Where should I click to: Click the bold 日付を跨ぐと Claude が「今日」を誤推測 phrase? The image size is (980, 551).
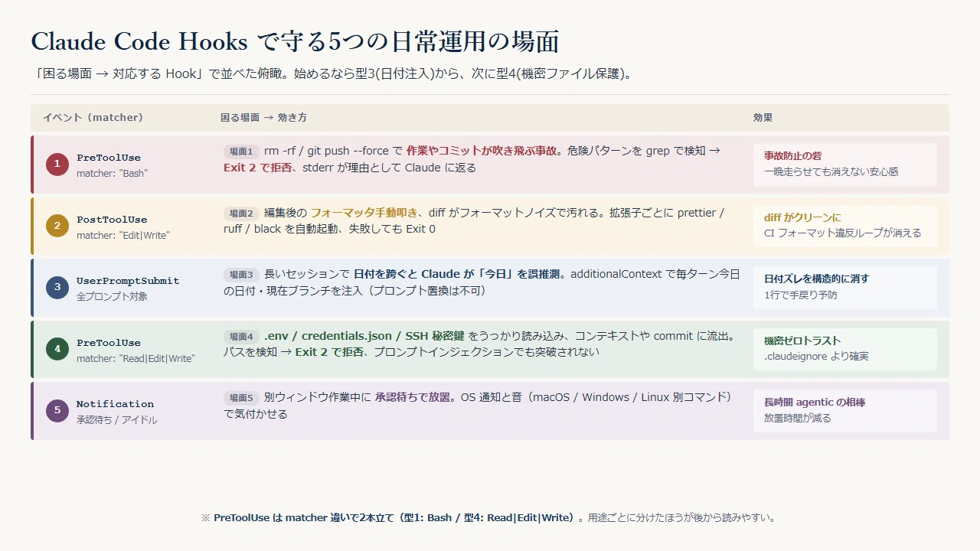[x=459, y=275]
